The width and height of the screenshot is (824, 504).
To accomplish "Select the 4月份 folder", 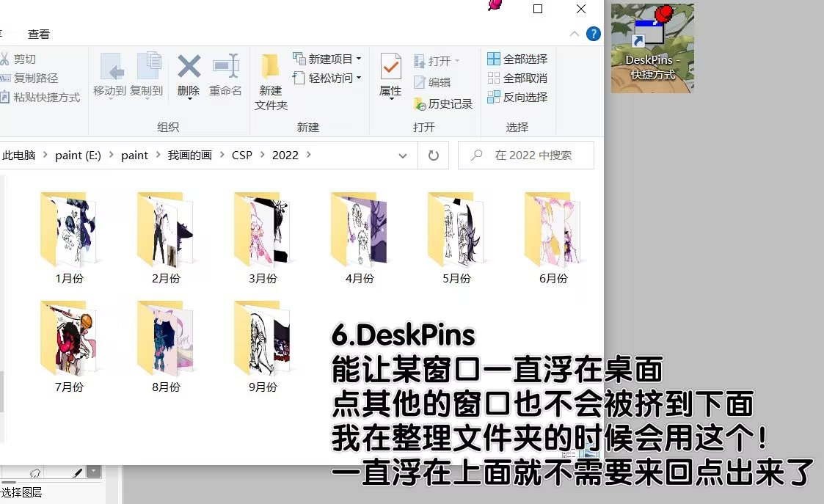I will tap(360, 238).
